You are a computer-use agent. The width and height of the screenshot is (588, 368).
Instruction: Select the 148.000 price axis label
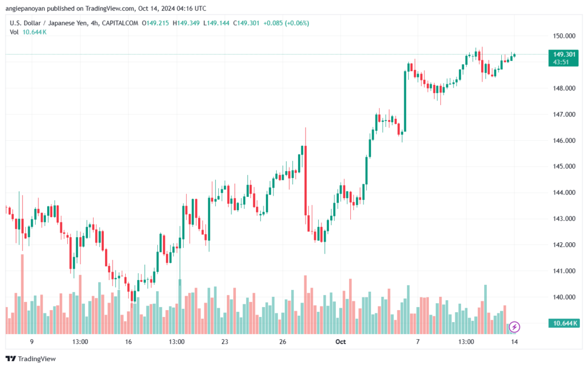(564, 88)
